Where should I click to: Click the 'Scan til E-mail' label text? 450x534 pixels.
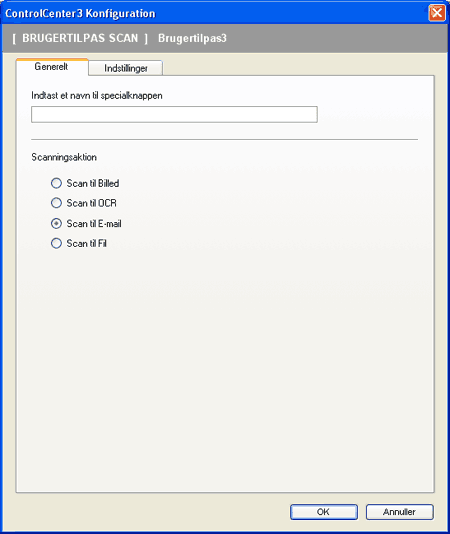tap(94, 223)
